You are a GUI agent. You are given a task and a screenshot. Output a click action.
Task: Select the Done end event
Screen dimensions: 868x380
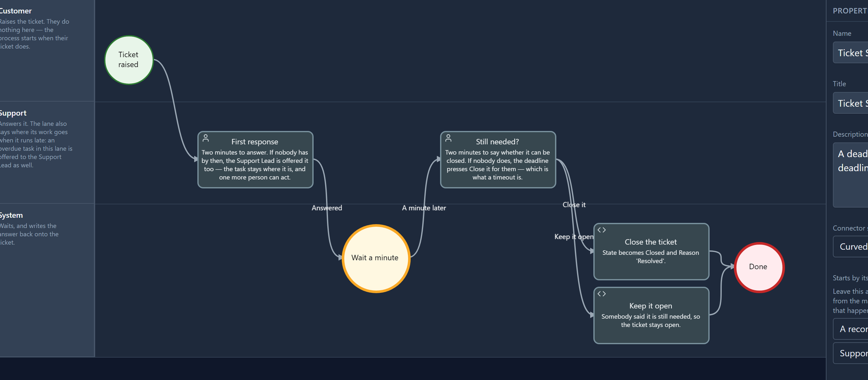click(759, 267)
